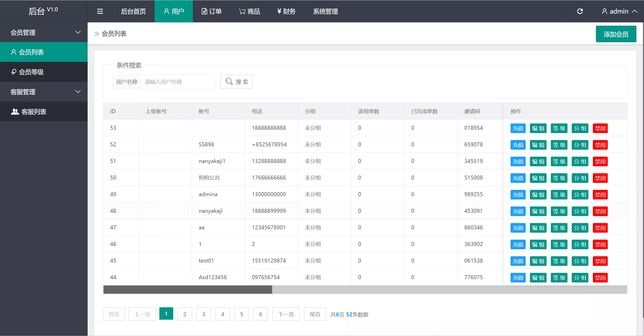
Task: Click the 添加会员 button
Action: tap(616, 34)
